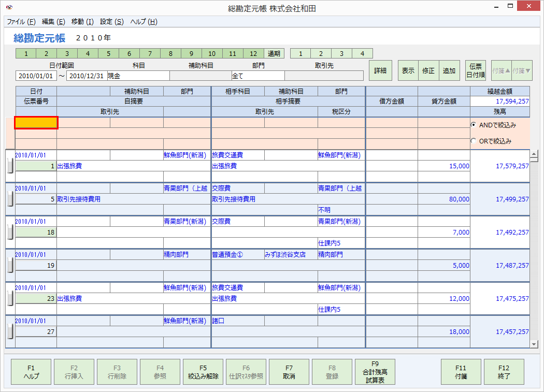
Task: Open the F9 合計残高試算表 trial balance
Action: tap(374, 371)
